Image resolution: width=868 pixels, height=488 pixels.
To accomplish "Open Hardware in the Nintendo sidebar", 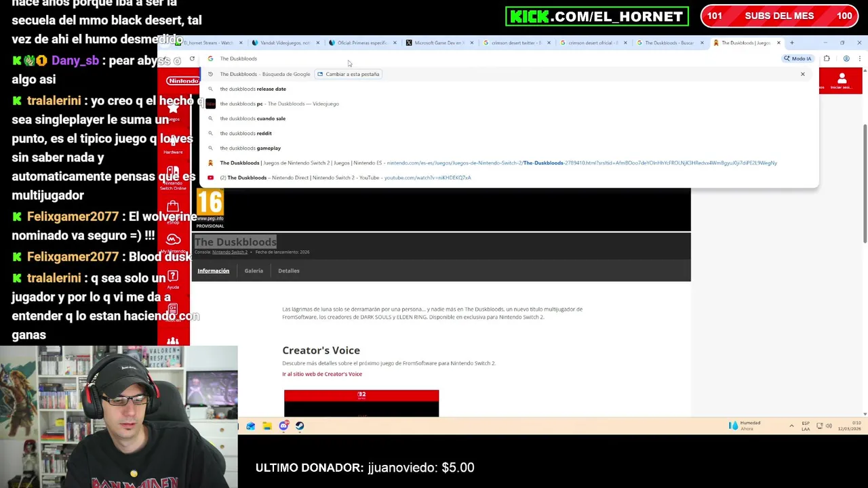I will [x=173, y=144].
